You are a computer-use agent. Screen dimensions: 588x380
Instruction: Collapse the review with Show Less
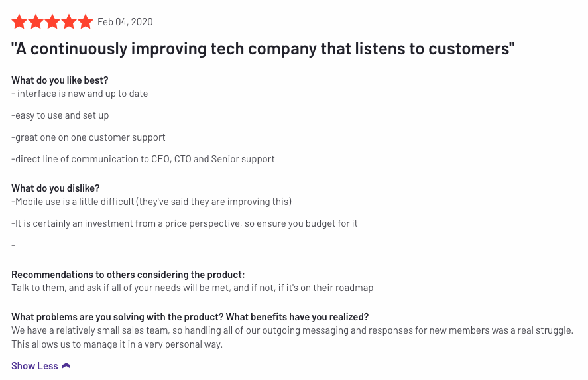point(34,366)
